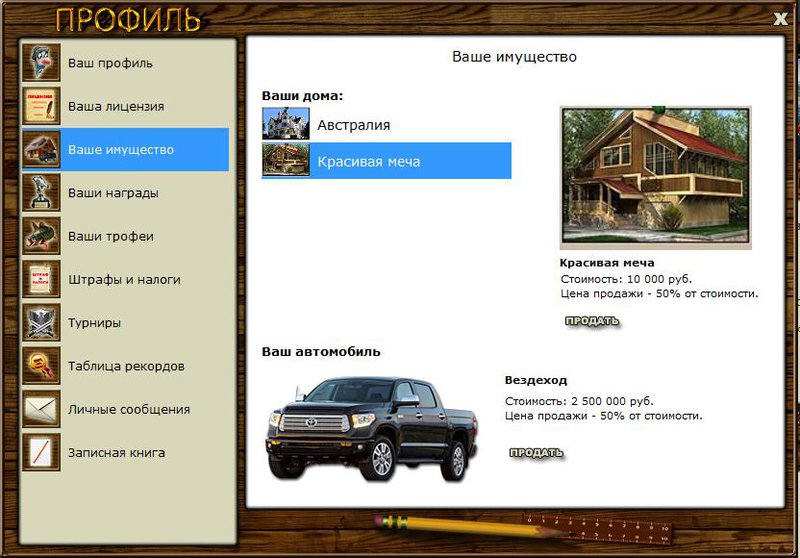This screenshot has height=558, width=800.
Task: Click the house and car property icon
Action: [41, 149]
